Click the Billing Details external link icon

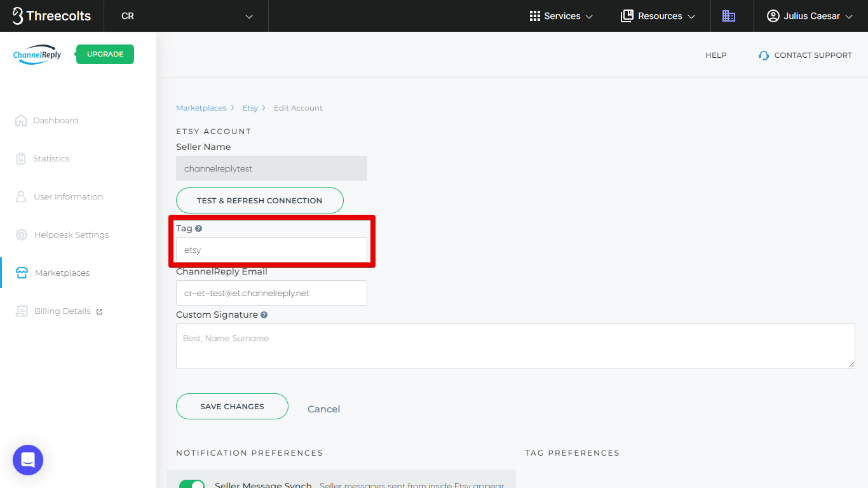[x=99, y=311]
